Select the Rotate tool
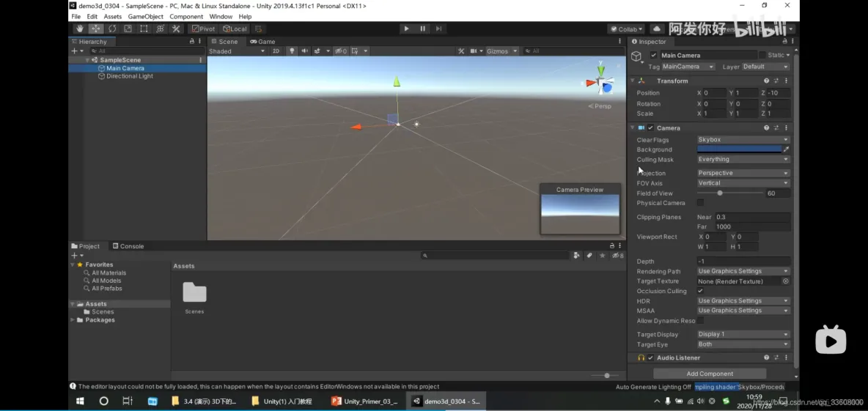This screenshot has width=868, height=411. click(112, 29)
